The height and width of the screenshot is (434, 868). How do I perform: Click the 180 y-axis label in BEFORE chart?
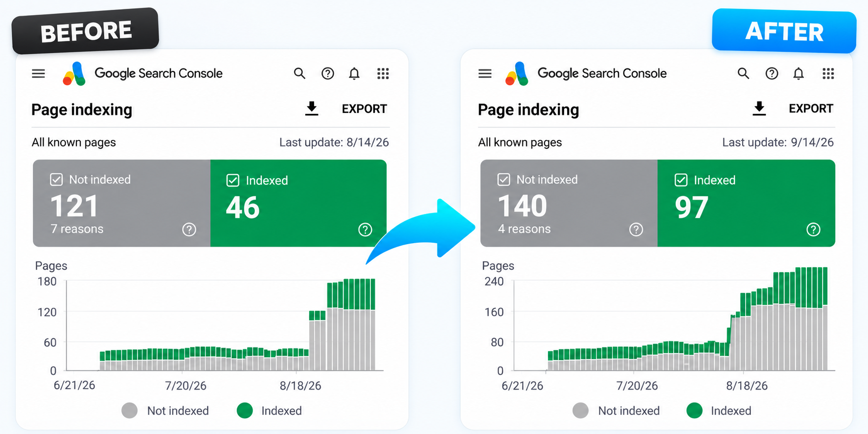coord(47,281)
